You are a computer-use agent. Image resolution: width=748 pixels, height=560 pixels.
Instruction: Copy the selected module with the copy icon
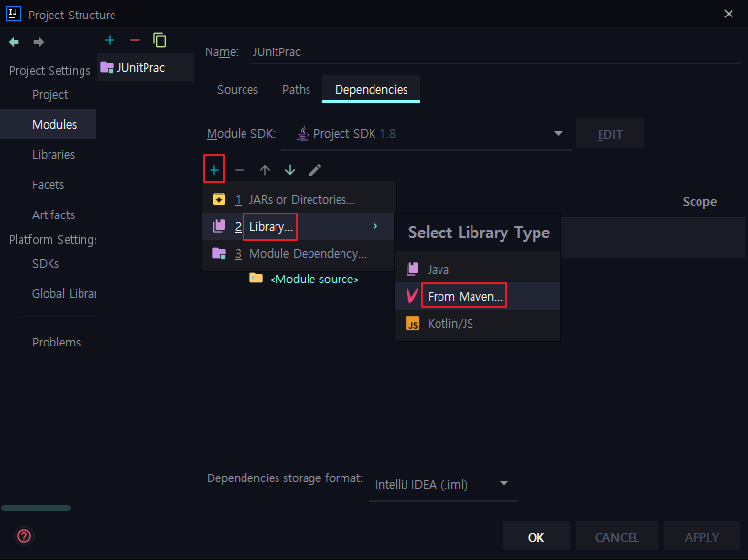click(x=160, y=40)
